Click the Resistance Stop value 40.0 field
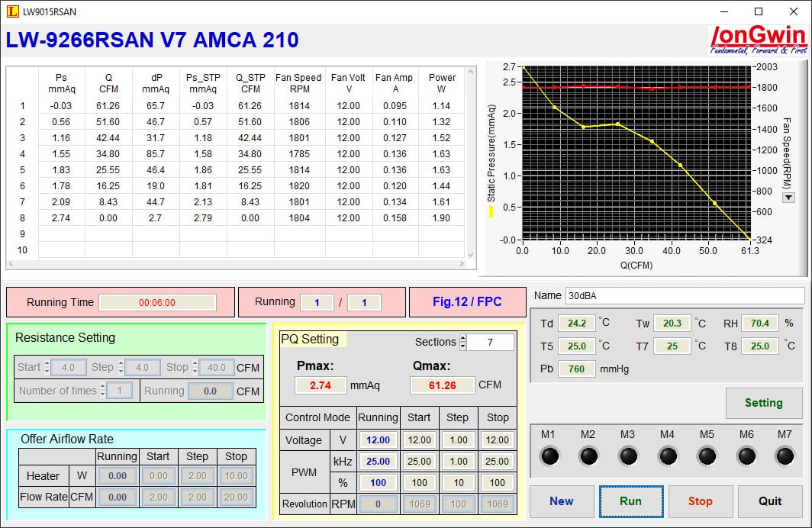The height and width of the screenshot is (528, 812). coord(217,368)
